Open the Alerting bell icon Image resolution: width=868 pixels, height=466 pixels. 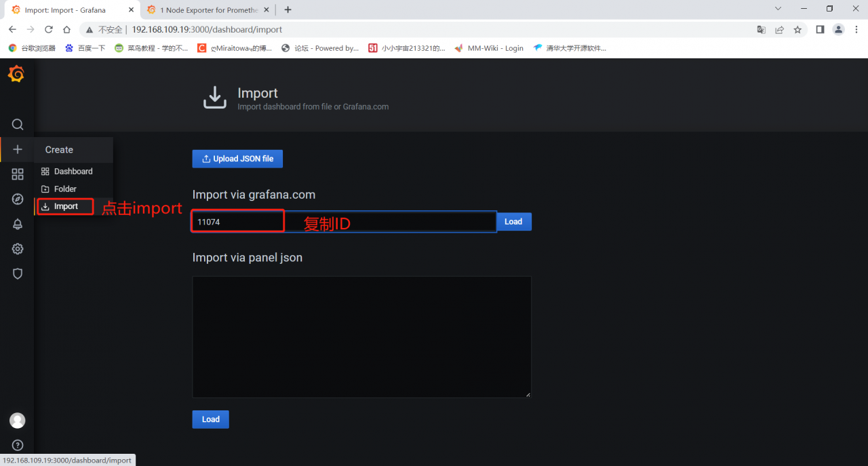point(18,225)
